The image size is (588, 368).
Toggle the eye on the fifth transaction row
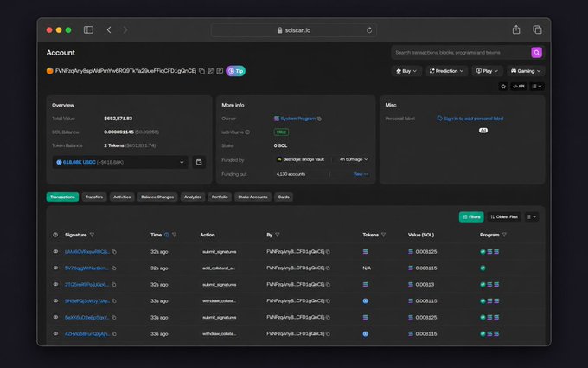55,317
